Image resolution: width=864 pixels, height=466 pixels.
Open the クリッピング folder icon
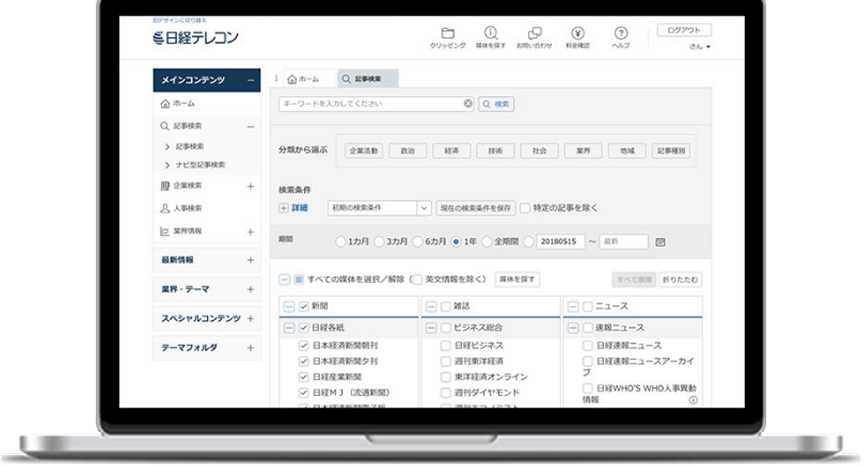click(x=447, y=34)
